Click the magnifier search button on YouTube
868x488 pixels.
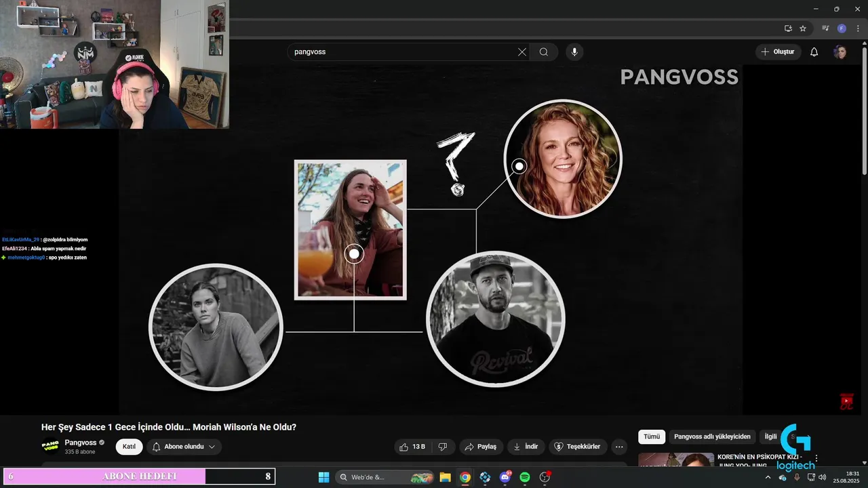[544, 52]
